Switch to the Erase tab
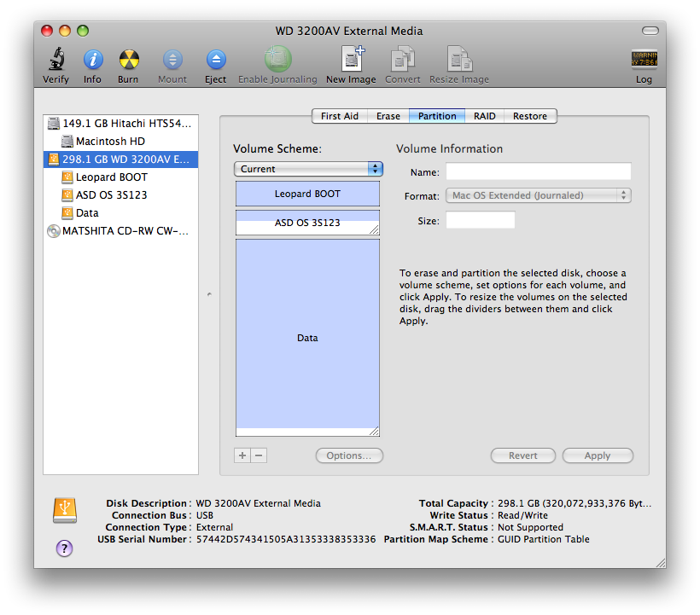Screen dimensions: 700x615 tap(388, 116)
